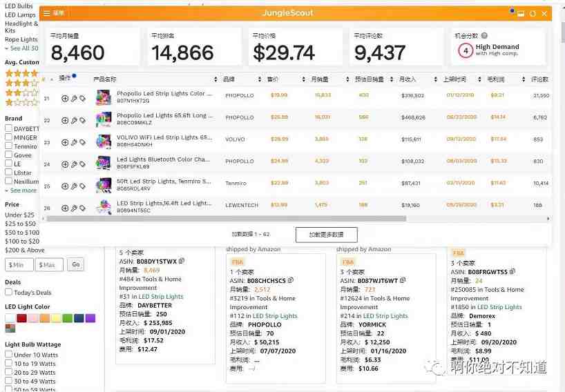Sort by 月销量 column arrows
Screen dimensions: 565x392
tap(347, 79)
